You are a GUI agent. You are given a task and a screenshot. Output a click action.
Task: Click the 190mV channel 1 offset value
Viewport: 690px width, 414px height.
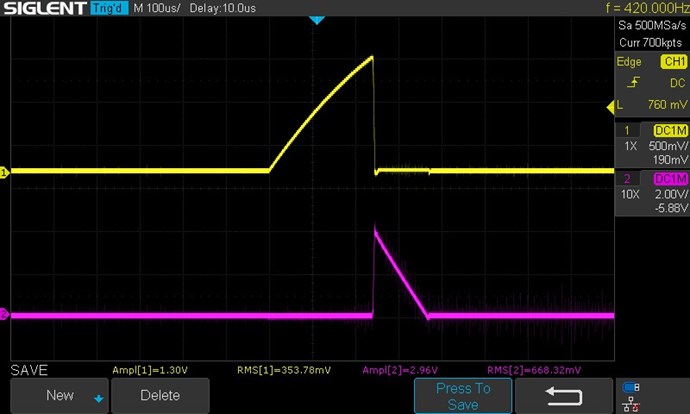coord(671,159)
